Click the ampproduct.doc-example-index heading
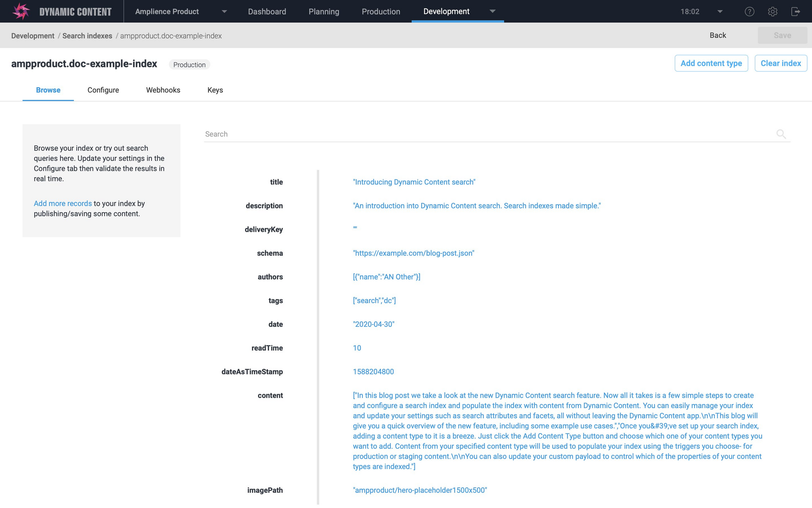 pos(84,64)
